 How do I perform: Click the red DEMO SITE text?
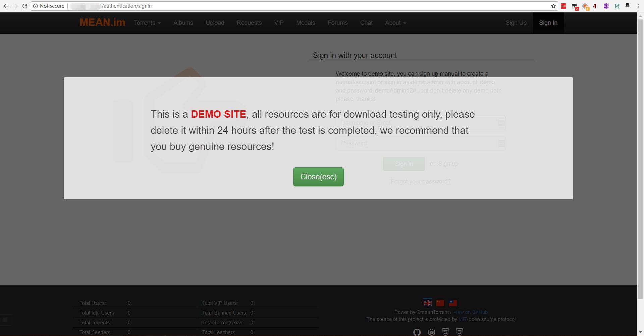click(x=218, y=114)
